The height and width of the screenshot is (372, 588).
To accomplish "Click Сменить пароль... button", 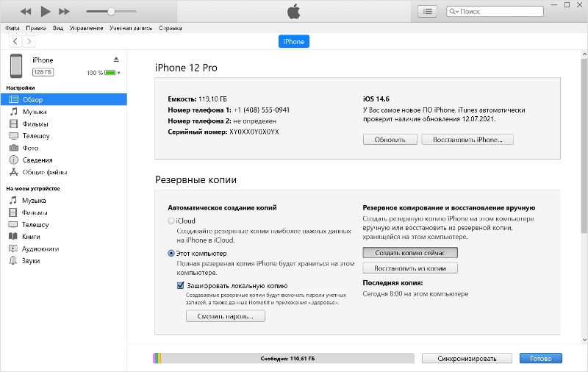I will click(226, 316).
